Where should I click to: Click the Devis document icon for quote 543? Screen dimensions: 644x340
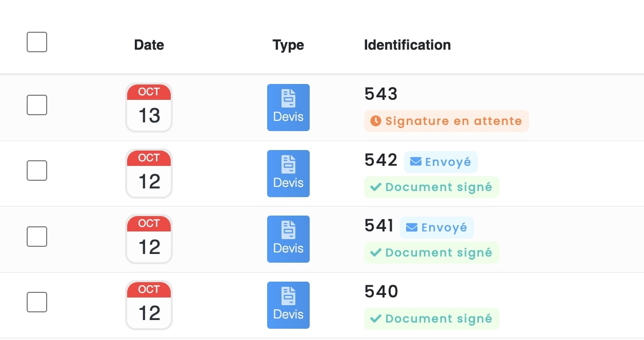pyautogui.click(x=288, y=107)
